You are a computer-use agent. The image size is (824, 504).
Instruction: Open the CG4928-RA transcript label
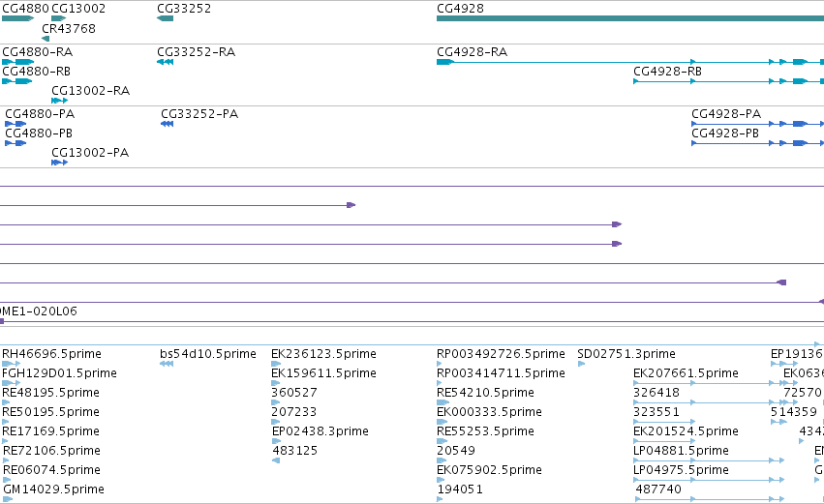pos(472,51)
